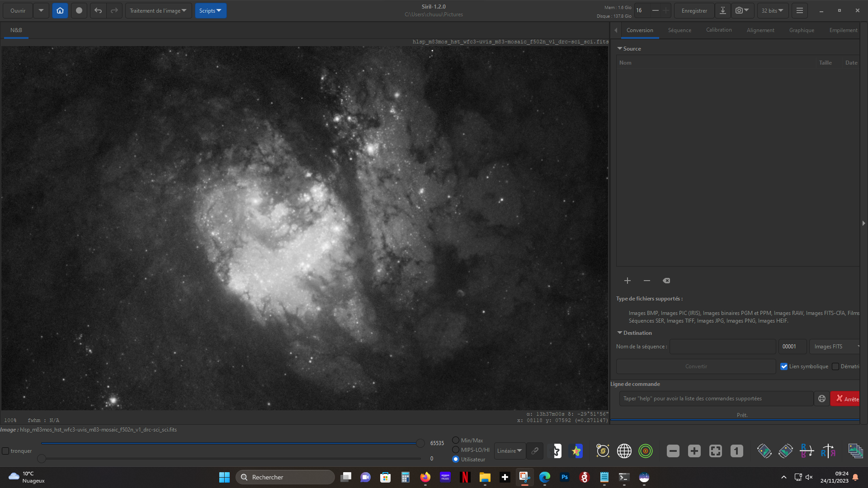Image resolution: width=868 pixels, height=488 pixels.
Task: Open the hamburger main menu
Action: 800,10
